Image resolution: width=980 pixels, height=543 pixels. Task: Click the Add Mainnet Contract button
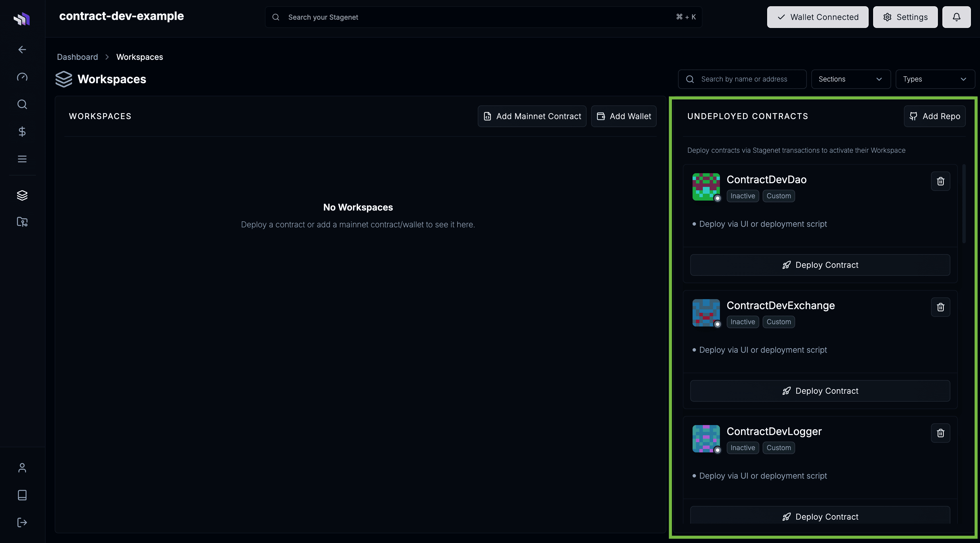532,117
